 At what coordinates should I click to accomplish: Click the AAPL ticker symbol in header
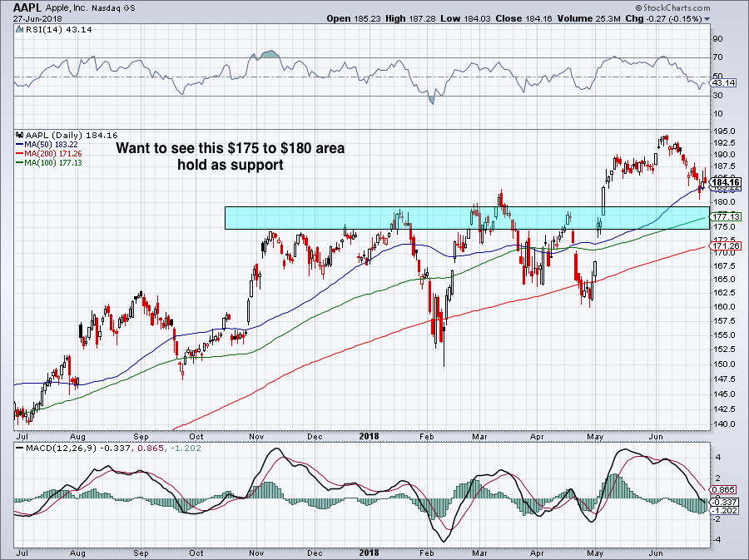click(x=27, y=7)
